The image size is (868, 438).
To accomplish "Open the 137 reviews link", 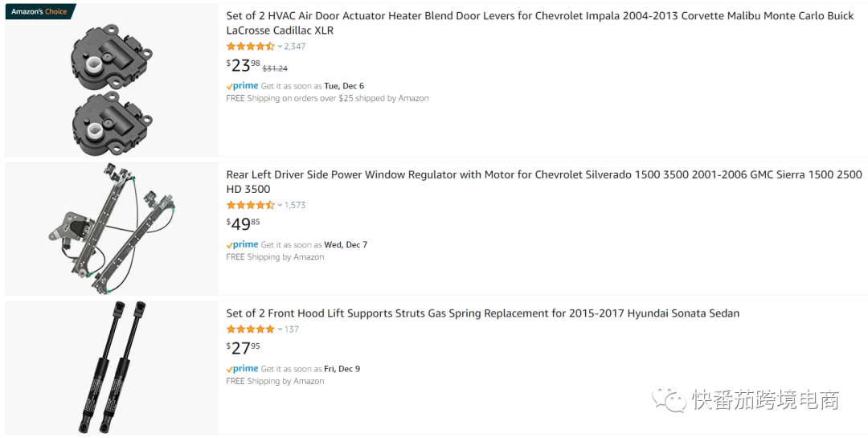I will coord(291,329).
